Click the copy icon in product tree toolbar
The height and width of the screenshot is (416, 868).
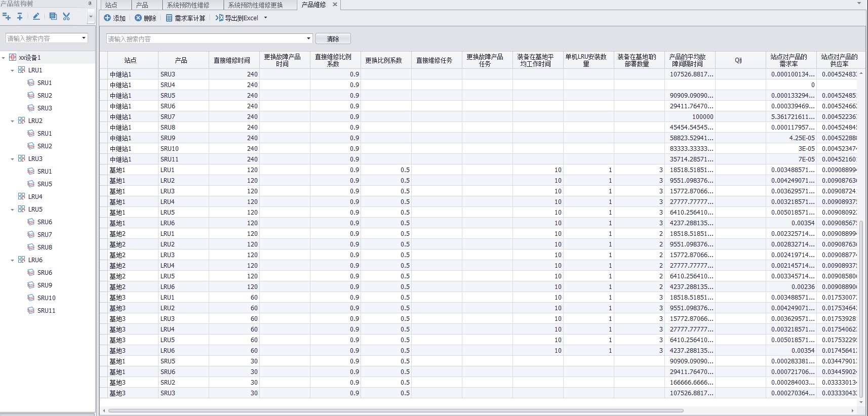[53, 17]
